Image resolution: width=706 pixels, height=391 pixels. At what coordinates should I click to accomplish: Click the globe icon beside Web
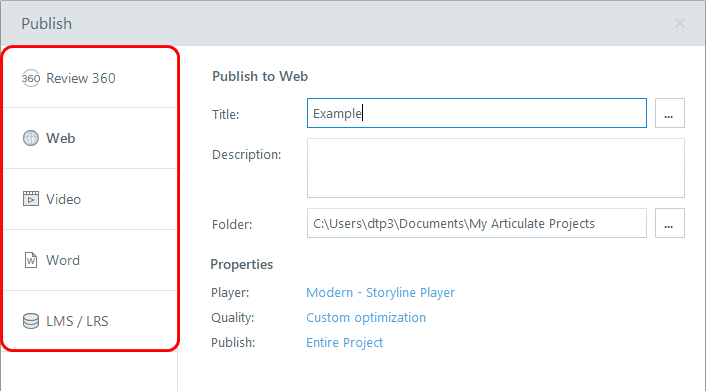point(31,138)
